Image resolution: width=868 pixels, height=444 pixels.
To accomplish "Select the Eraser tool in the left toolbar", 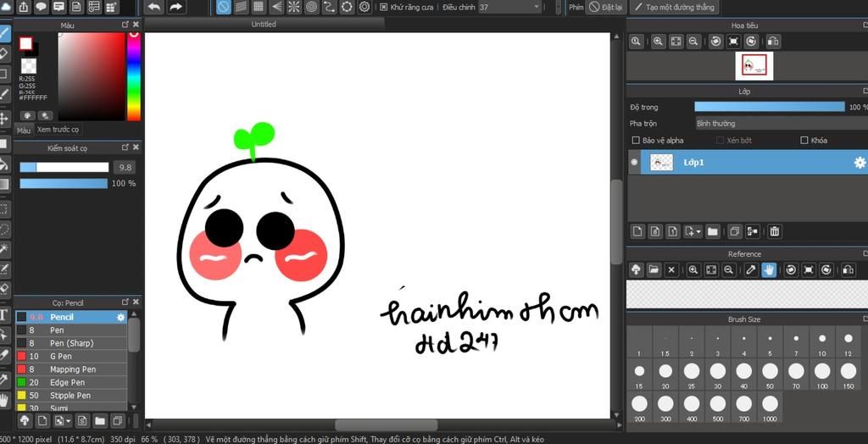I will [x=4, y=53].
